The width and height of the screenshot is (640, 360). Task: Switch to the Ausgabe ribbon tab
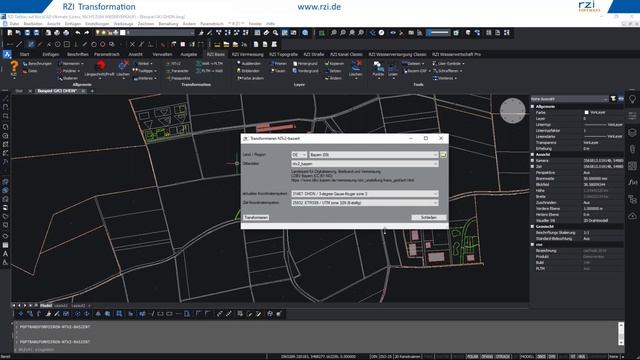pyautogui.click(x=189, y=54)
